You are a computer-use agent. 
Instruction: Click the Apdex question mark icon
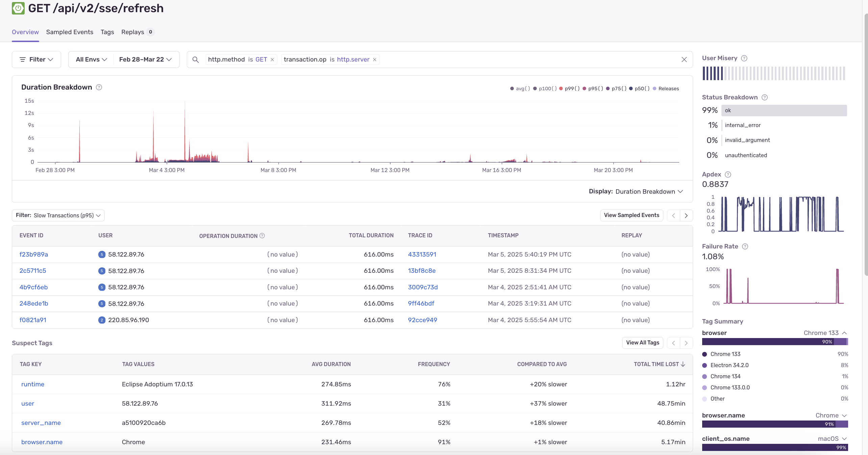(x=728, y=174)
